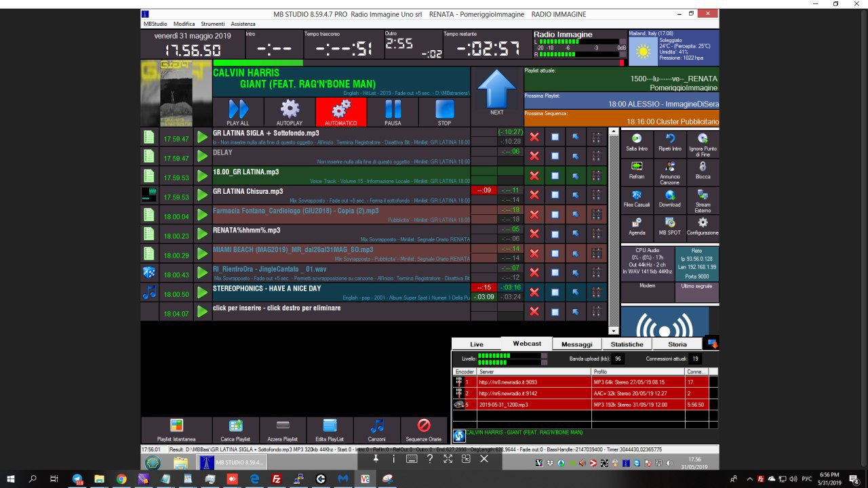Click the Playlist Istantanea button
Viewport: 868px width, 488px height.
(176, 430)
